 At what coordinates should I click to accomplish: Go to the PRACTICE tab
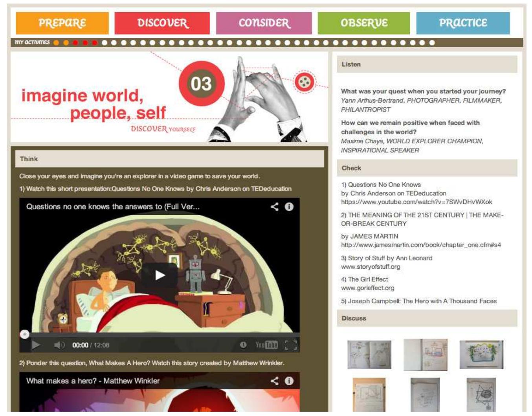(x=463, y=23)
